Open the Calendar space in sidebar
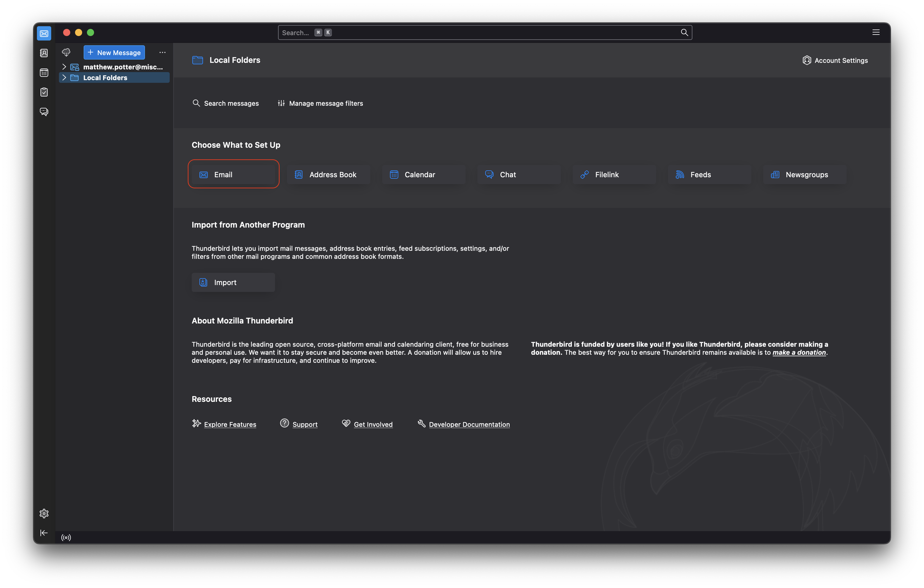This screenshot has width=924, height=588. pyautogui.click(x=44, y=73)
